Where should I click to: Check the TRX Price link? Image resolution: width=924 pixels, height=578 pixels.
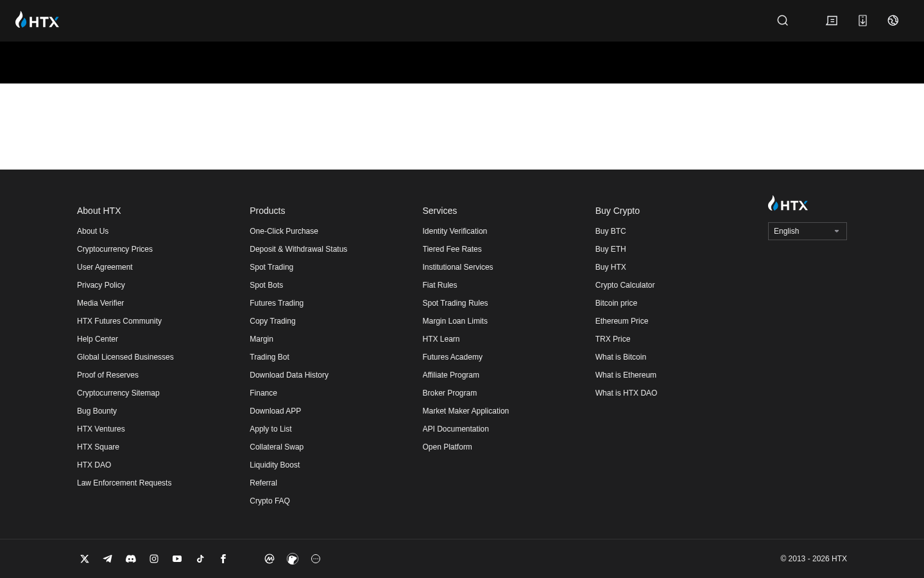click(x=612, y=339)
